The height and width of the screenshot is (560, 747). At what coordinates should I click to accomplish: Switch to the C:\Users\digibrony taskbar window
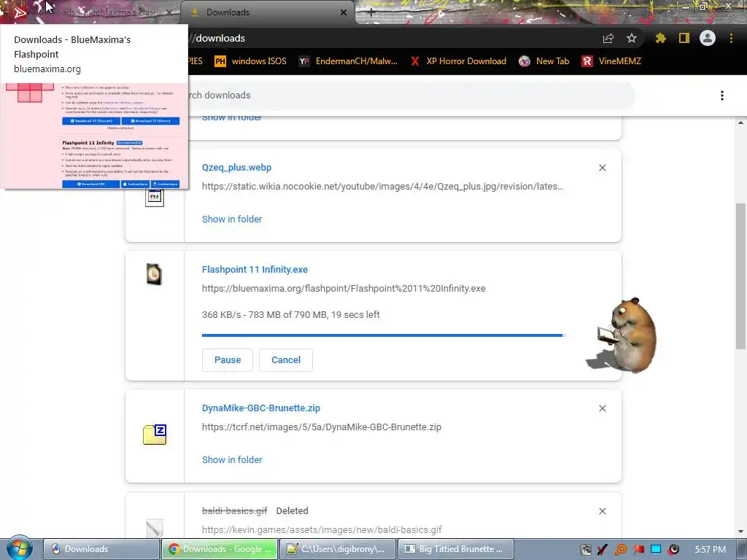coord(337,549)
